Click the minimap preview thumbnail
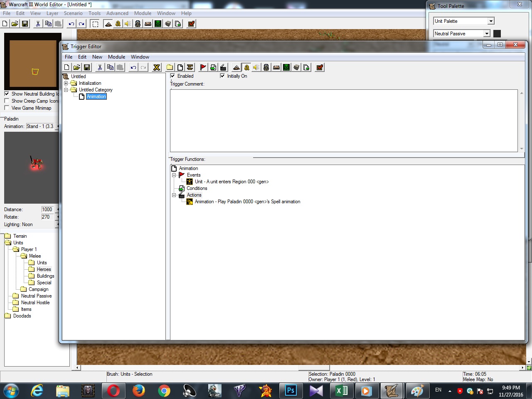 [x=33, y=61]
